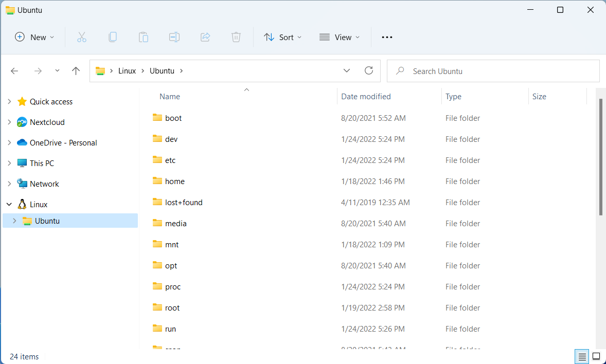Open the View dropdown
Viewport: 606px width, 364px height.
coord(340,37)
